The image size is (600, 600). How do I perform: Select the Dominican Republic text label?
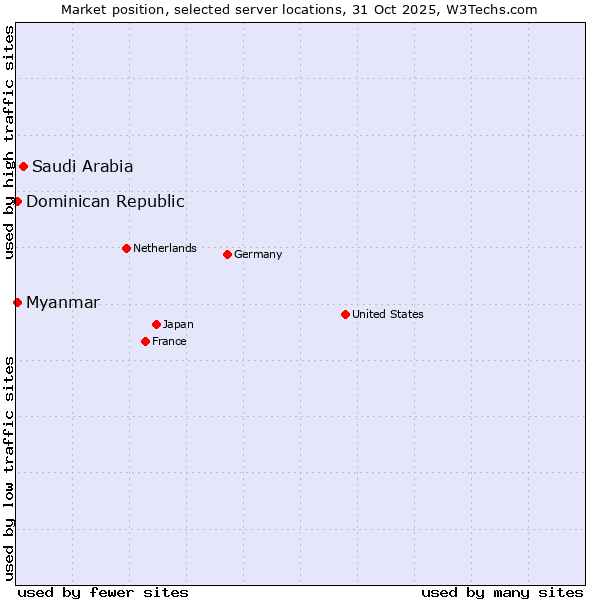[x=105, y=201]
